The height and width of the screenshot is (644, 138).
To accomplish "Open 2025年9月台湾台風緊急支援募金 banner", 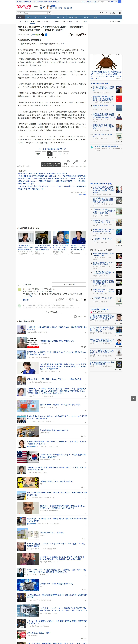I will point(106,148).
